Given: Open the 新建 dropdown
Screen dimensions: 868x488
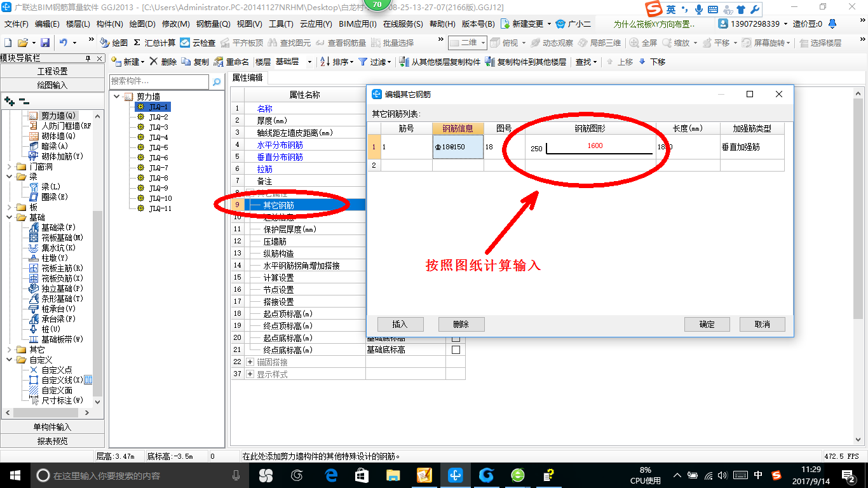Looking at the screenshot, I should coord(128,62).
